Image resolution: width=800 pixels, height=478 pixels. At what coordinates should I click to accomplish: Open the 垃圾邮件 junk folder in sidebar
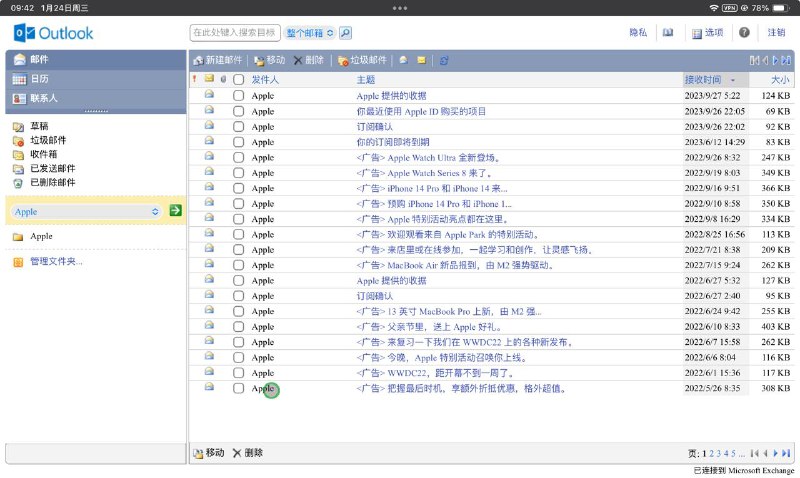tap(48, 140)
